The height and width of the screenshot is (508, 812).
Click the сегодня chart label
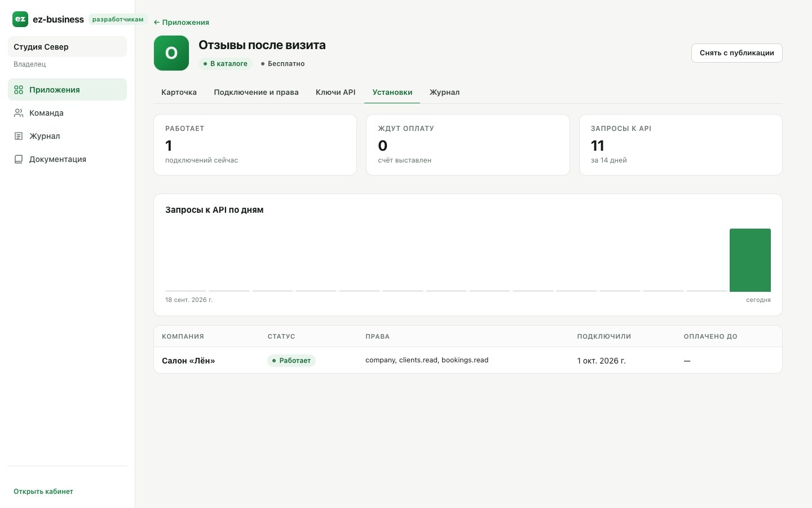click(x=758, y=300)
